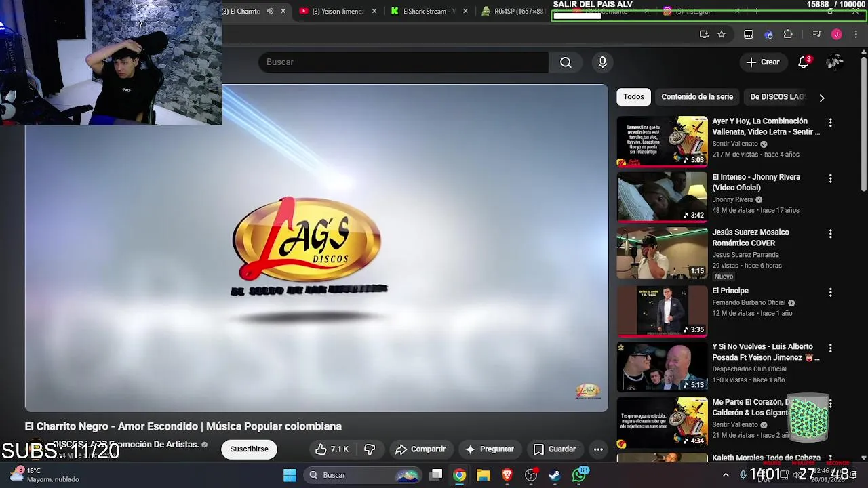Save video with Guardar button
Image resolution: width=868 pixels, height=488 pixels.
554,449
